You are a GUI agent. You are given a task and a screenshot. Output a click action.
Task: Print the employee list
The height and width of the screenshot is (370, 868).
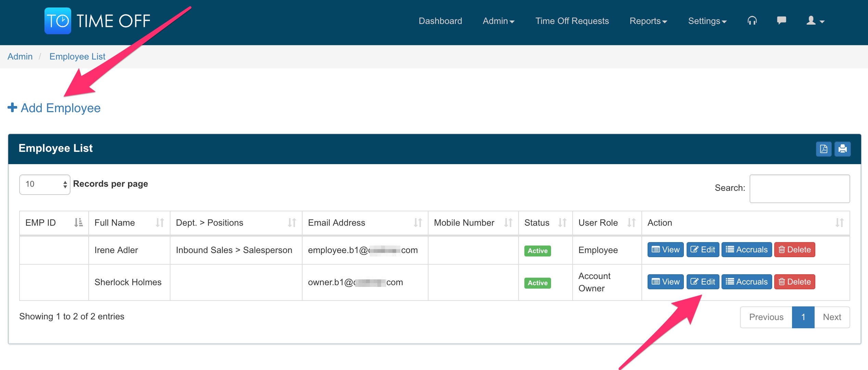(x=842, y=149)
